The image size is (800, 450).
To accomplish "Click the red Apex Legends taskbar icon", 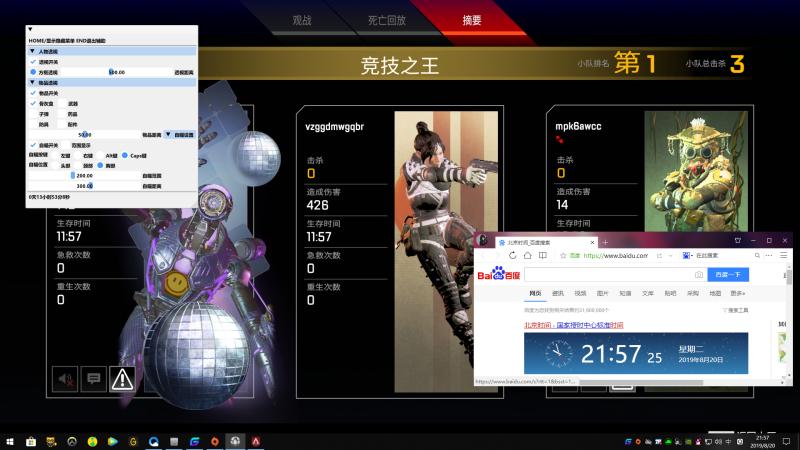I will pyautogui.click(x=256, y=441).
